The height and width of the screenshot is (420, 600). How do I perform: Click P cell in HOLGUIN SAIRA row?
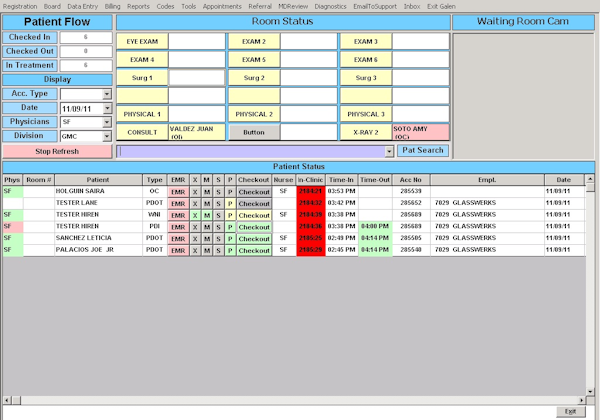229,190
